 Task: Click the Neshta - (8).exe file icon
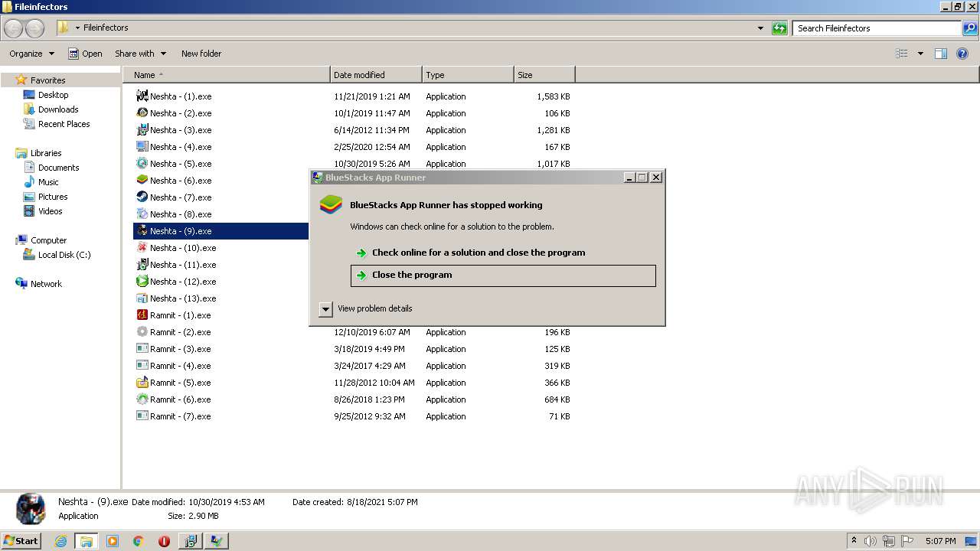pyautogui.click(x=142, y=214)
